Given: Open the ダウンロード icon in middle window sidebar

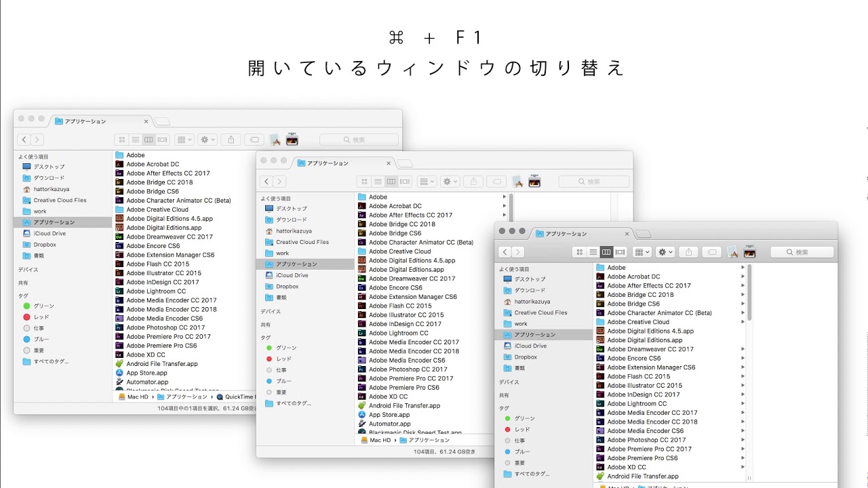Looking at the screenshot, I should click(x=269, y=220).
